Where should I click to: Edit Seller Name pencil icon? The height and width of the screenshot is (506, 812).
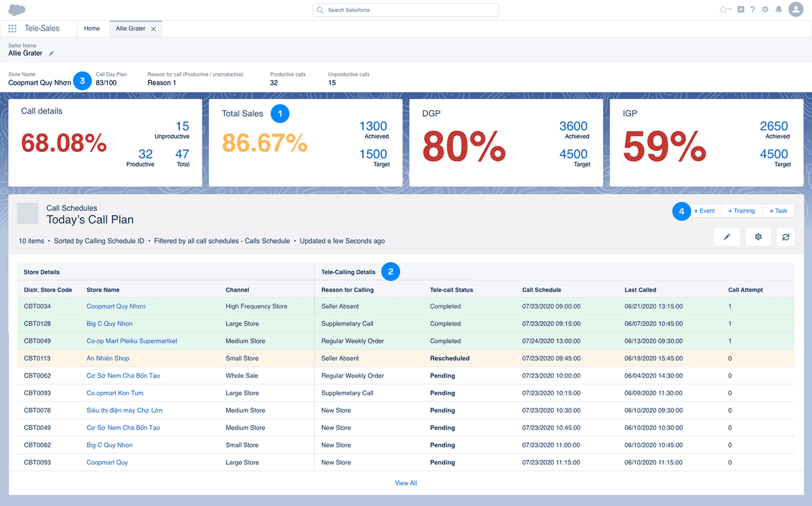(x=52, y=53)
